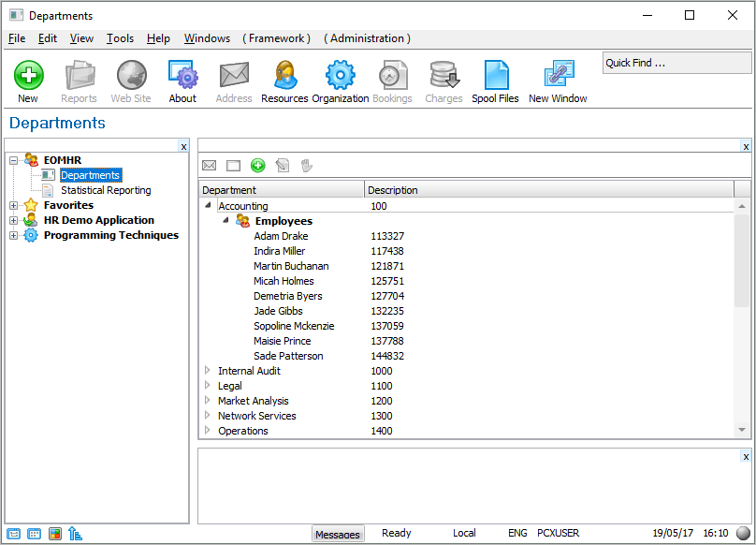756x545 pixels.
Task: Open the Windows menu
Action: coord(207,38)
